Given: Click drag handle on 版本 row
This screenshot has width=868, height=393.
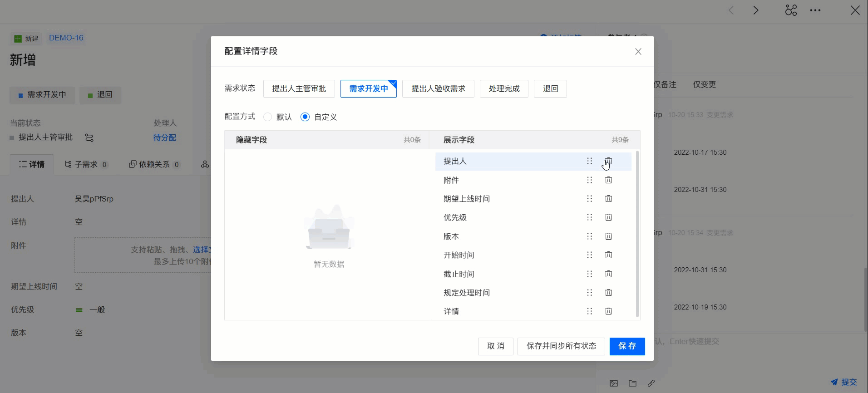Looking at the screenshot, I should (589, 236).
